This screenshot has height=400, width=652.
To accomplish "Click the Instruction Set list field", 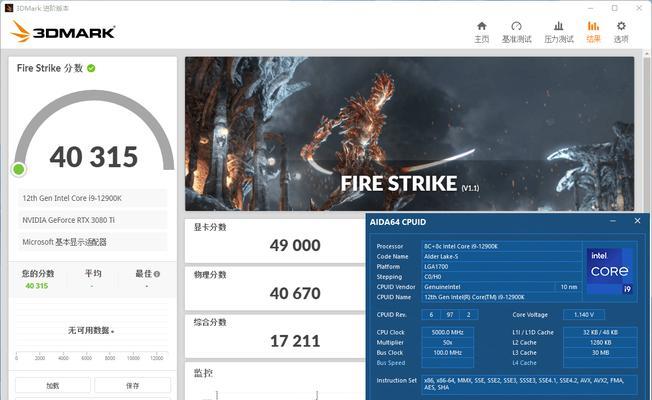I will coord(529,384).
